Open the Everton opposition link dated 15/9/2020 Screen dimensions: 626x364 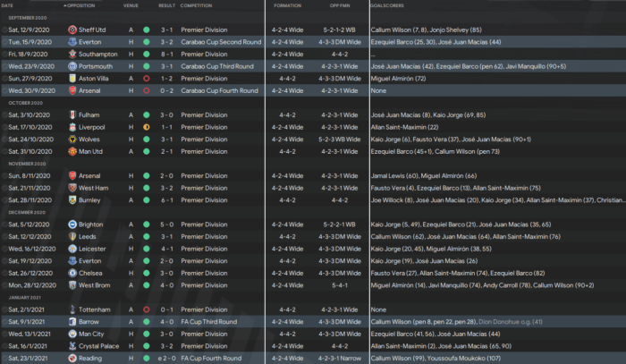tap(89, 42)
